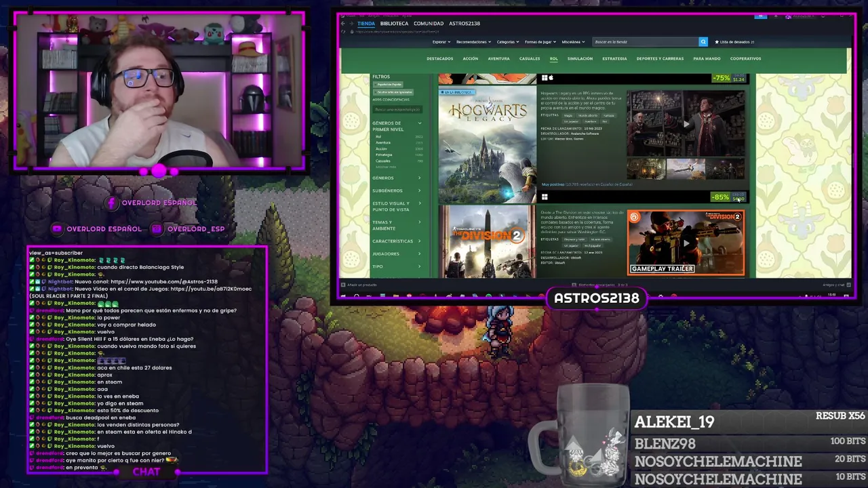Click the page reload icon beside the URL
Image resolution: width=868 pixels, height=488 pixels.
point(343,31)
